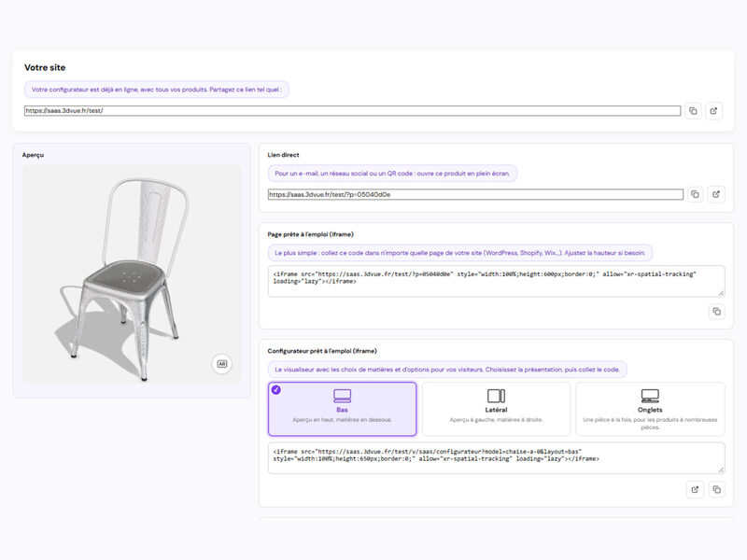Select the Bas layout option
This screenshot has width=747, height=560.
pyautogui.click(x=342, y=409)
